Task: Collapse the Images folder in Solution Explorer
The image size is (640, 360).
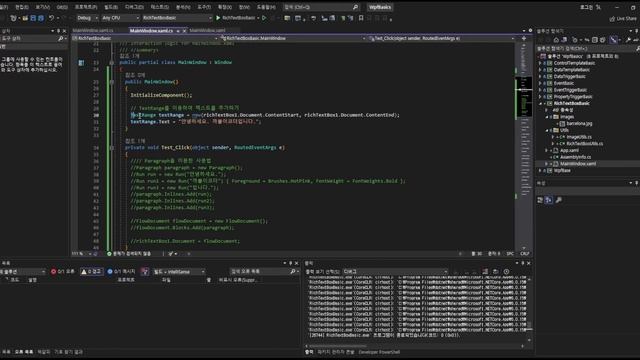Action: 547,117
